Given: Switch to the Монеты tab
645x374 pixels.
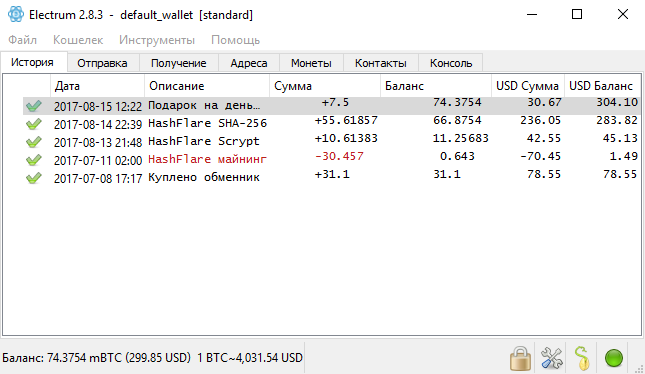Looking at the screenshot, I should 311,63.
